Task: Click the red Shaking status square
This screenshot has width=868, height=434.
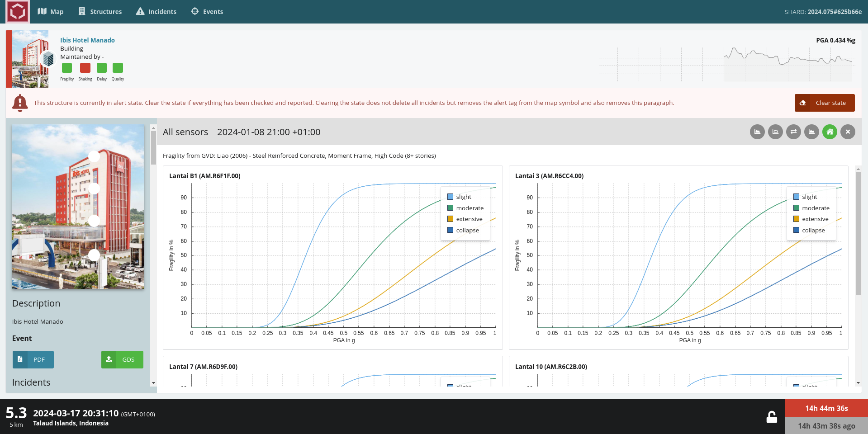Action: click(x=85, y=68)
